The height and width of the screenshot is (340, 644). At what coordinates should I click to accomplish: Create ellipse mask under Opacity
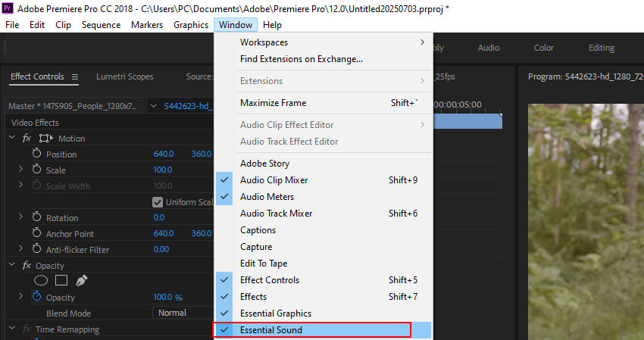tap(41, 280)
